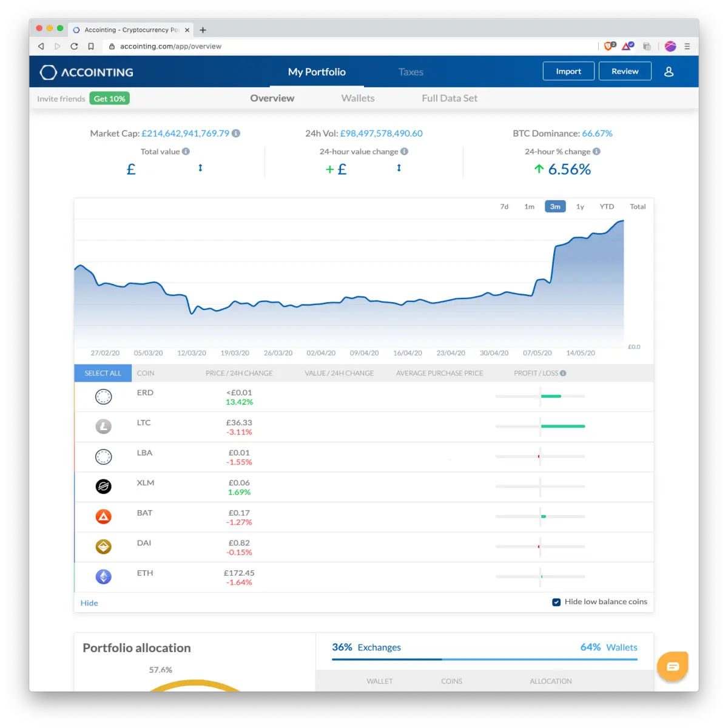The width and height of the screenshot is (728, 728).
Task: Open the Taxes tab
Action: pos(411,72)
